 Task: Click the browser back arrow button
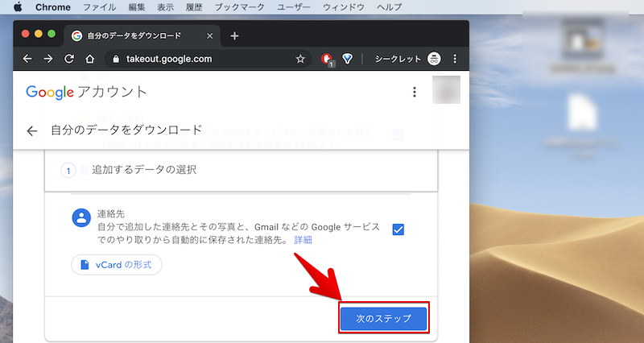pos(27,59)
